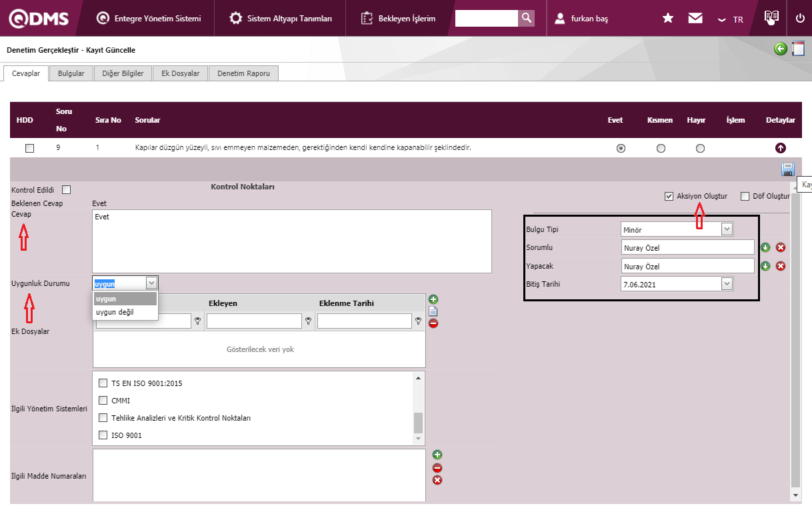The height and width of the screenshot is (506, 812).
Task: Switch to the Bulgular tab
Action: point(71,73)
